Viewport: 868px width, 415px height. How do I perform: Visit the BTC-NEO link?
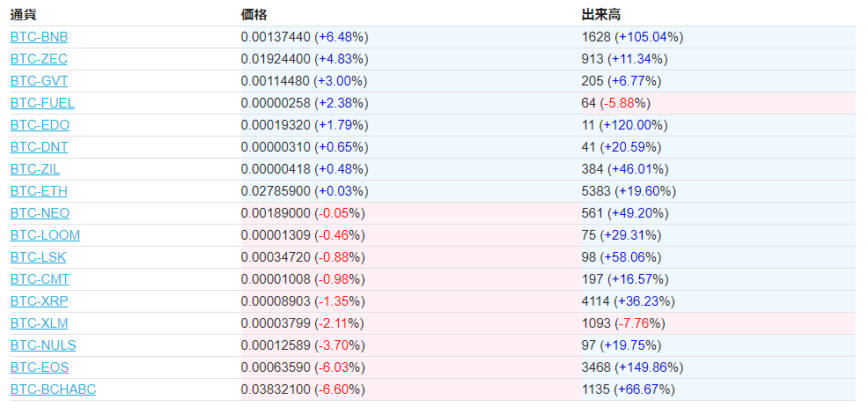click(40, 213)
